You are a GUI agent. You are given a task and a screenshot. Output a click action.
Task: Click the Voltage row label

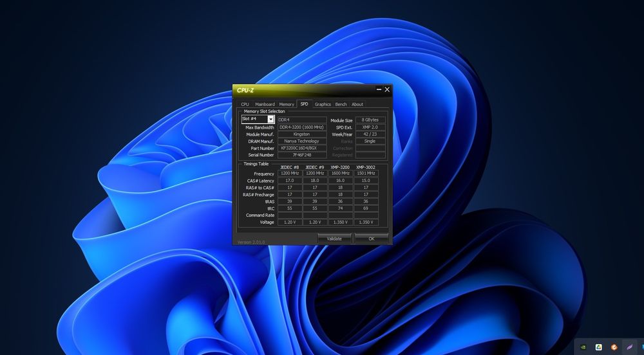tap(267, 222)
